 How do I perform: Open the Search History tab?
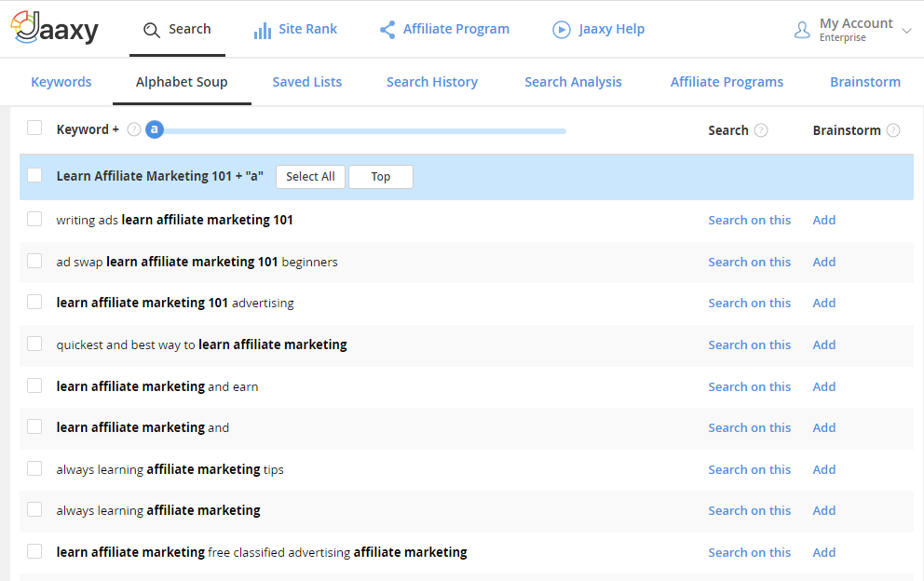(432, 82)
